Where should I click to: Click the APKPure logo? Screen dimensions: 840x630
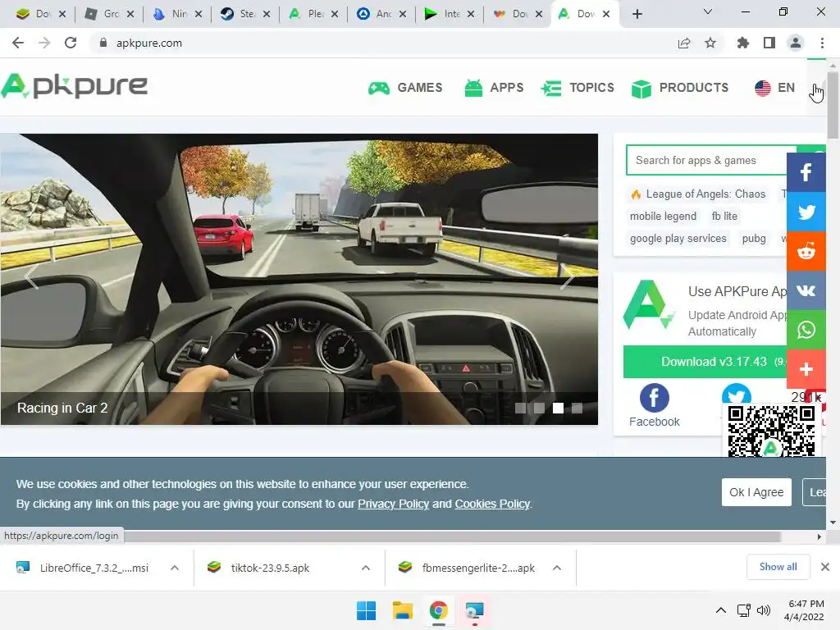tap(74, 85)
